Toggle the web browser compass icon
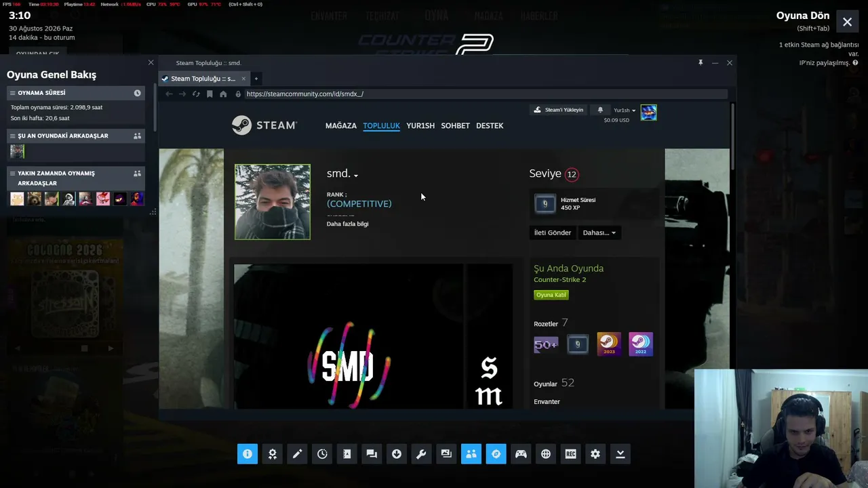 coord(496,454)
